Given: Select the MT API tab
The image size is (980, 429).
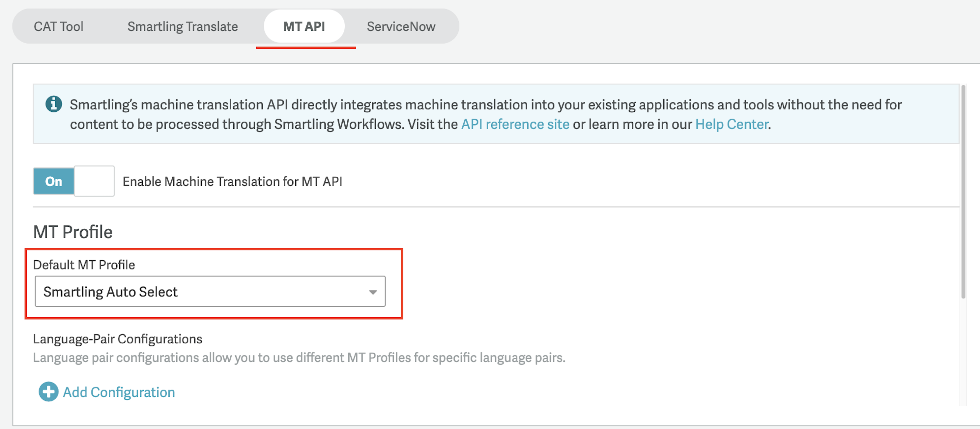Looking at the screenshot, I should pyautogui.click(x=304, y=27).
